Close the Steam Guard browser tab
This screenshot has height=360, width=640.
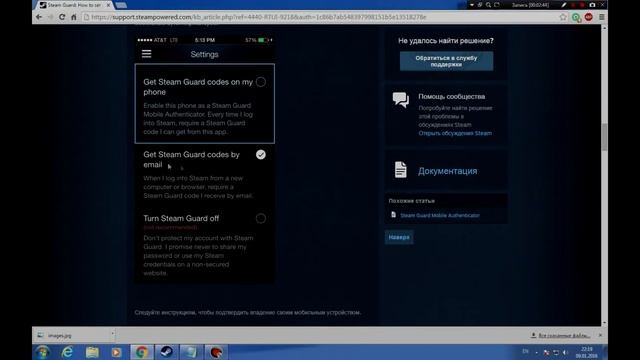tap(108, 5)
